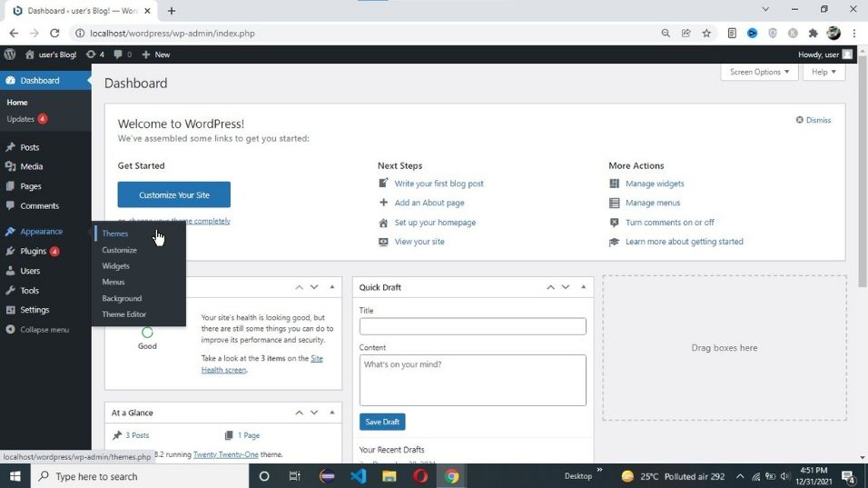
Task: Select Themes from Appearance submenu
Action: (115, 234)
